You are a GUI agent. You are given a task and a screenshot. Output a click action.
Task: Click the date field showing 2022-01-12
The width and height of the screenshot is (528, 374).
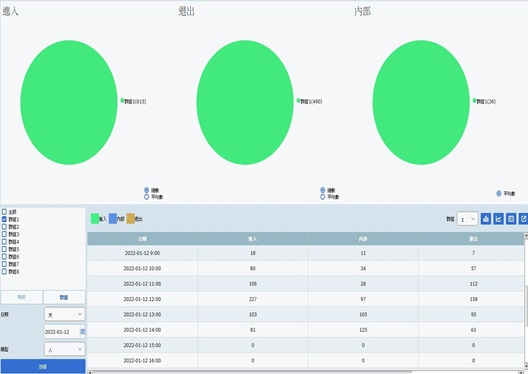point(62,332)
